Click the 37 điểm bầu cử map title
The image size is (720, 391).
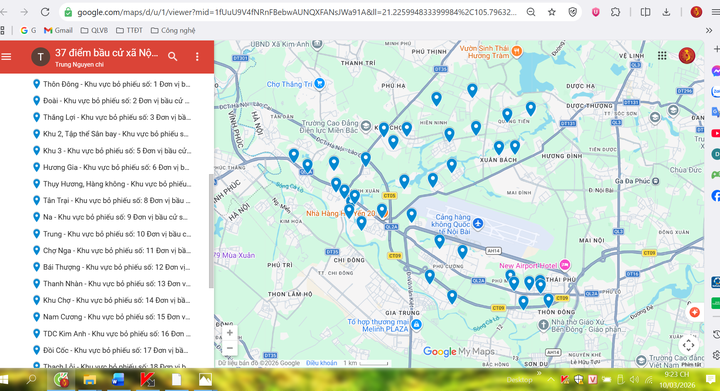coord(107,53)
